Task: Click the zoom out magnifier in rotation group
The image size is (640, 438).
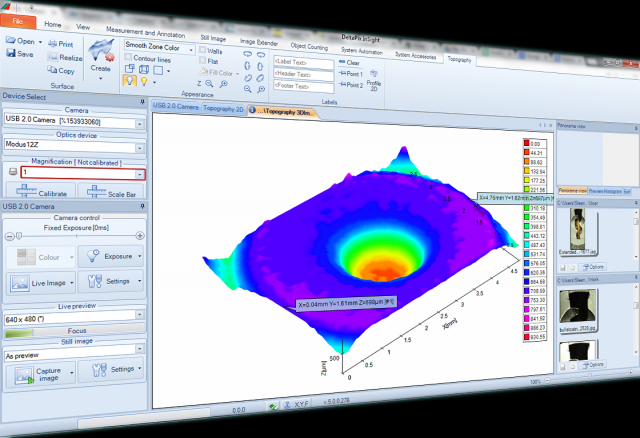Action: point(248,89)
